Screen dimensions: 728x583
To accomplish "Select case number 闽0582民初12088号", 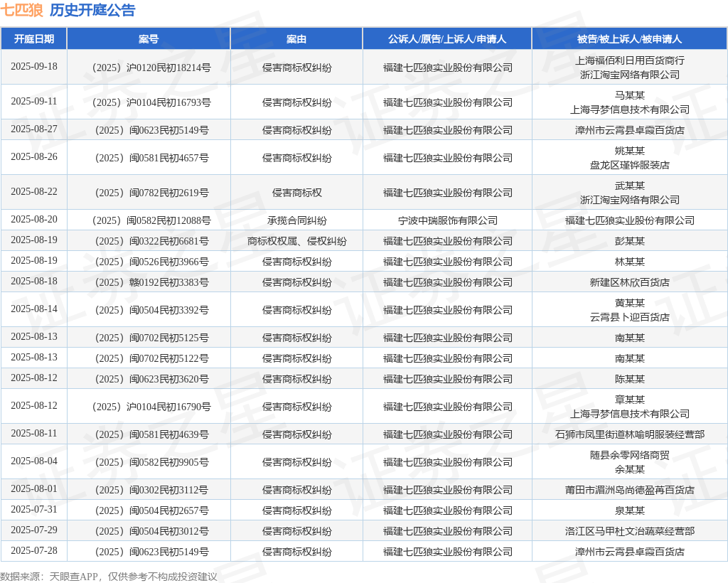I will pos(151,220).
